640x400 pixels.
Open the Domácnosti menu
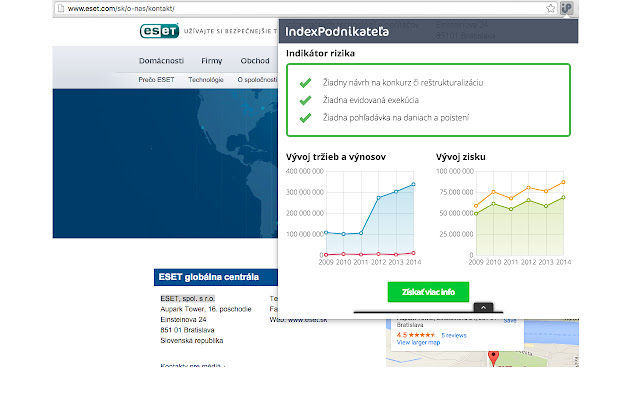(161, 61)
